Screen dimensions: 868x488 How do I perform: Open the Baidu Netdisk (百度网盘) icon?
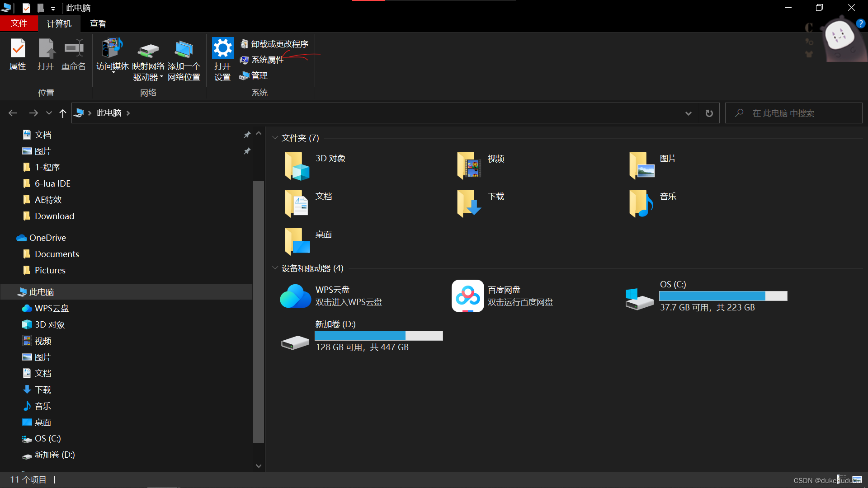point(467,296)
